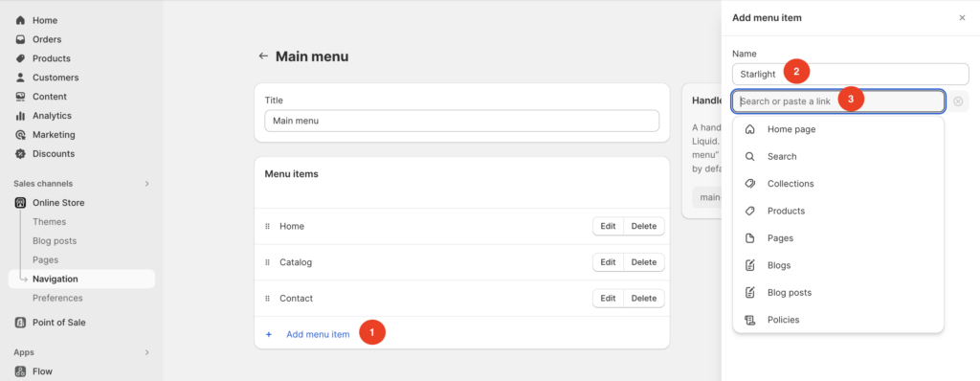
Task: Open the Orders section label
Action: (47, 39)
